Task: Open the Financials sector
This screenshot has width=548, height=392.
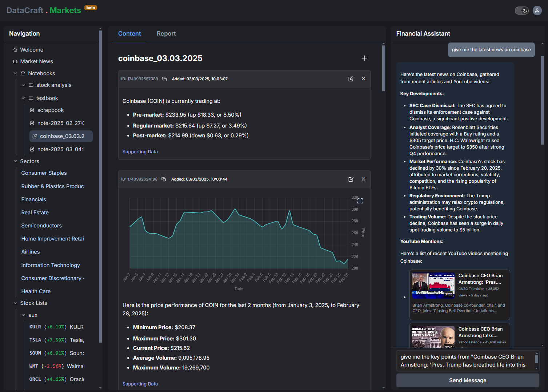Action: (x=33, y=199)
